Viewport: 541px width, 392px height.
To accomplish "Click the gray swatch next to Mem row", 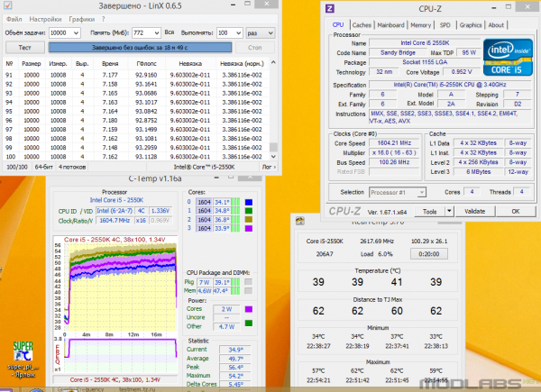I will (x=248, y=291).
